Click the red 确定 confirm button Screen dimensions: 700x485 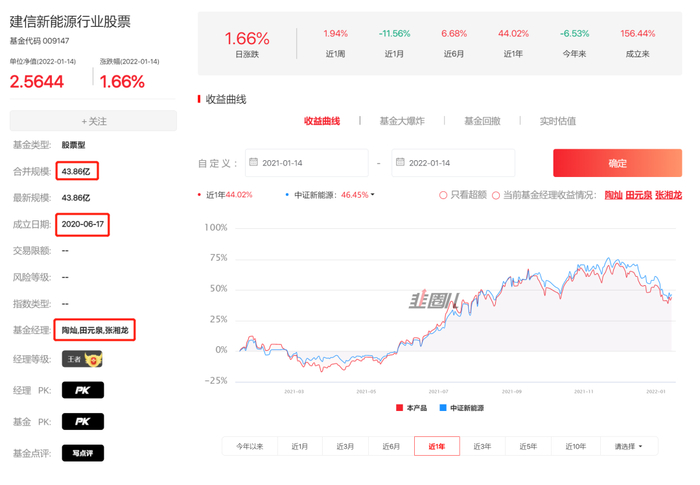[x=617, y=163]
